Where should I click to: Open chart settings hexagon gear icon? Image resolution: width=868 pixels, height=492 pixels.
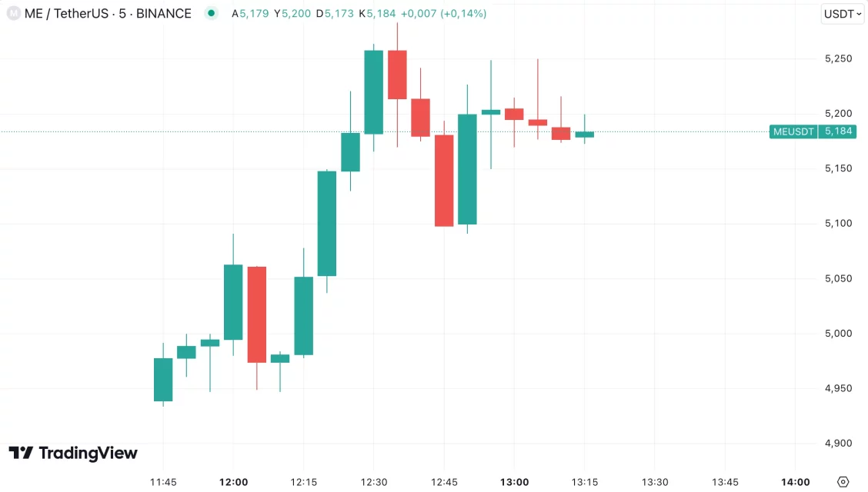843,482
